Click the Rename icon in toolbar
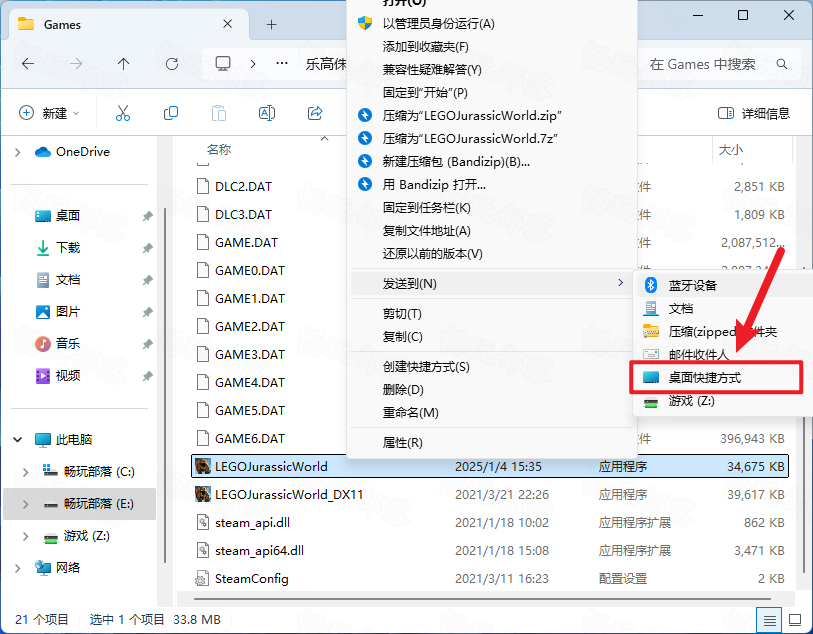Image resolution: width=813 pixels, height=634 pixels. pos(267,113)
